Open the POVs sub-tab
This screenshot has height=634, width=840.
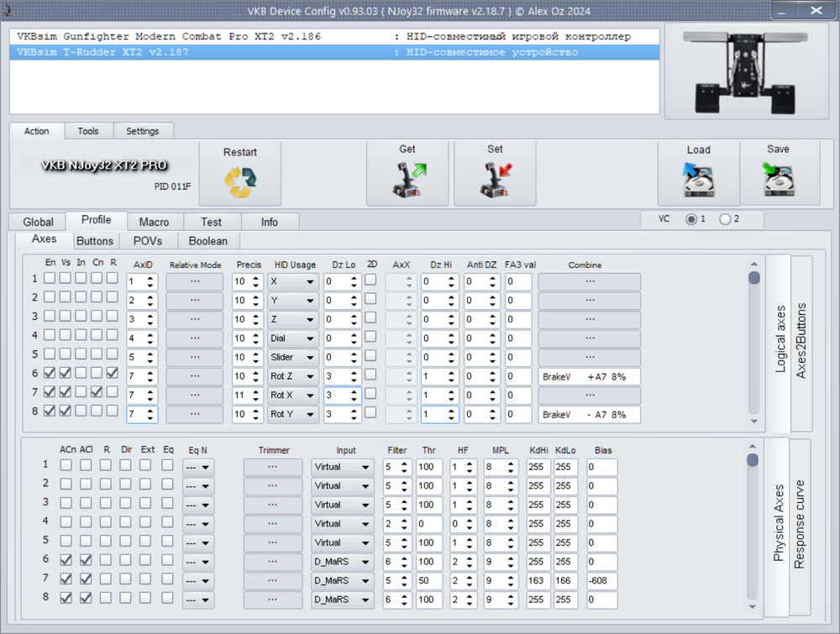pos(148,241)
